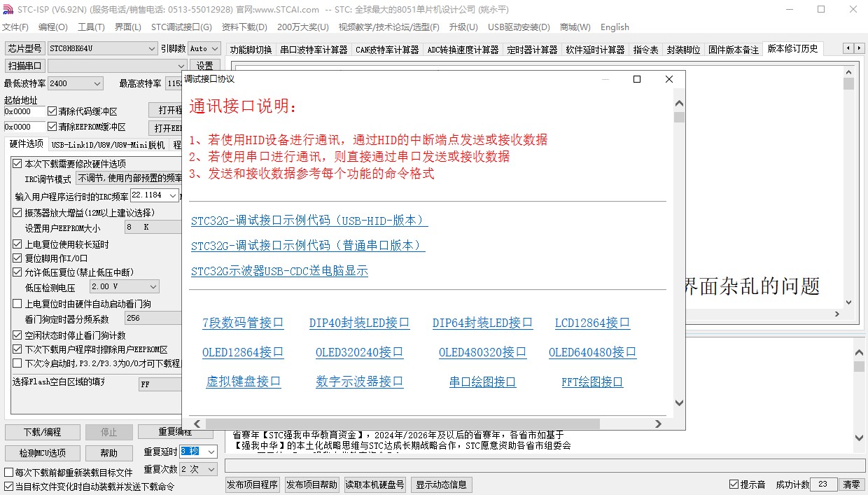Close the 调试接口协议 dialog
Image resolution: width=868 pixels, height=495 pixels.
[669, 79]
